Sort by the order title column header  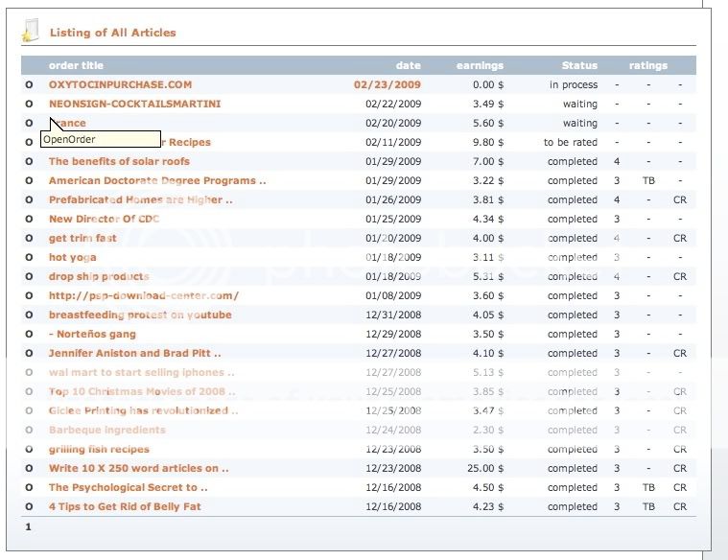point(76,66)
